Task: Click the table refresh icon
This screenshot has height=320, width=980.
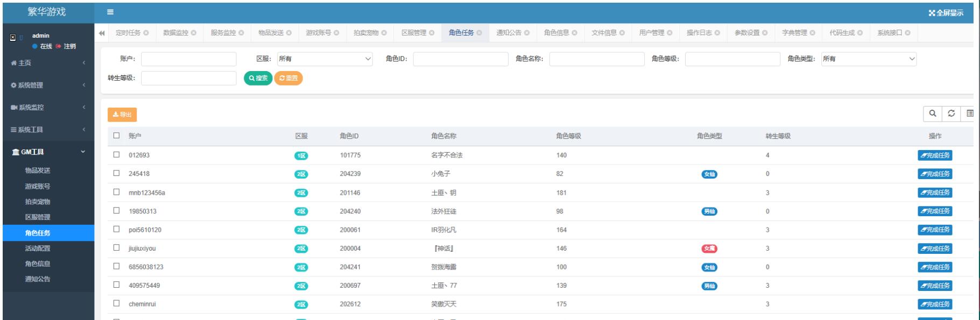Action: pyautogui.click(x=951, y=113)
